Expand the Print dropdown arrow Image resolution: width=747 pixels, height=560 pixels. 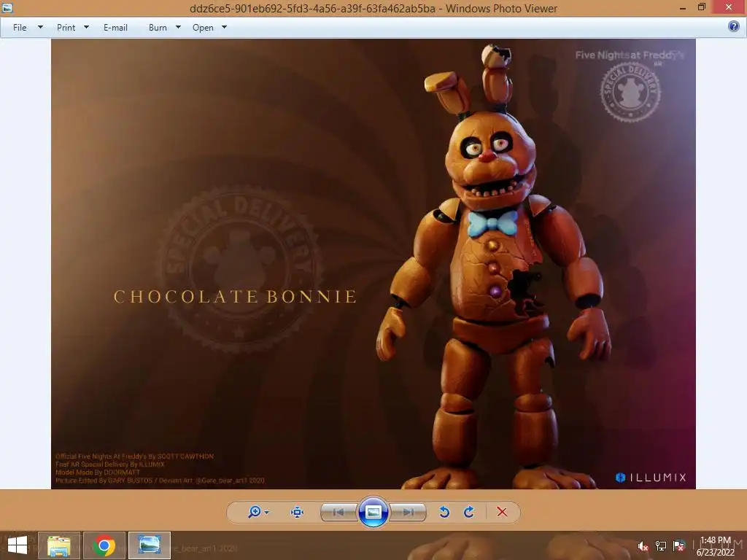coord(86,27)
